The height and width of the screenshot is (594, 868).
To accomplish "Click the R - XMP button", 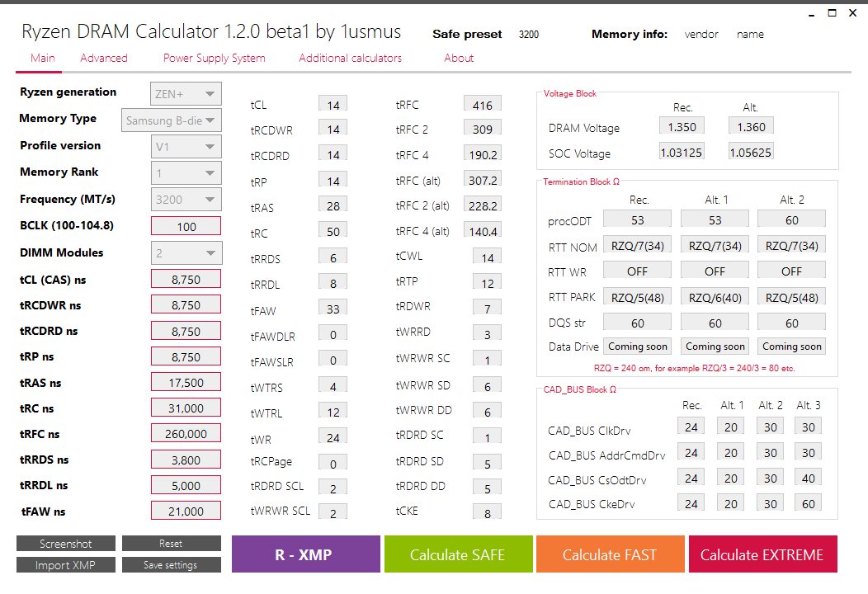I will (x=306, y=554).
